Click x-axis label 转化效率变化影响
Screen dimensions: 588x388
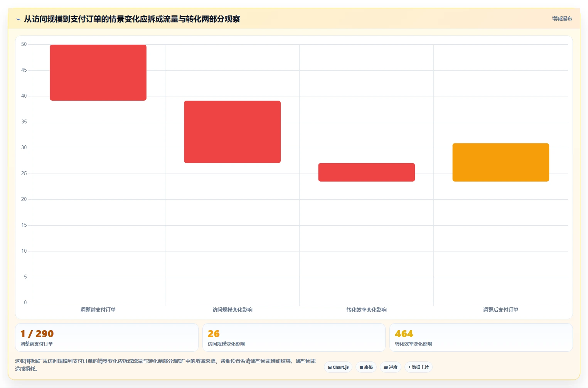pyautogui.click(x=366, y=310)
